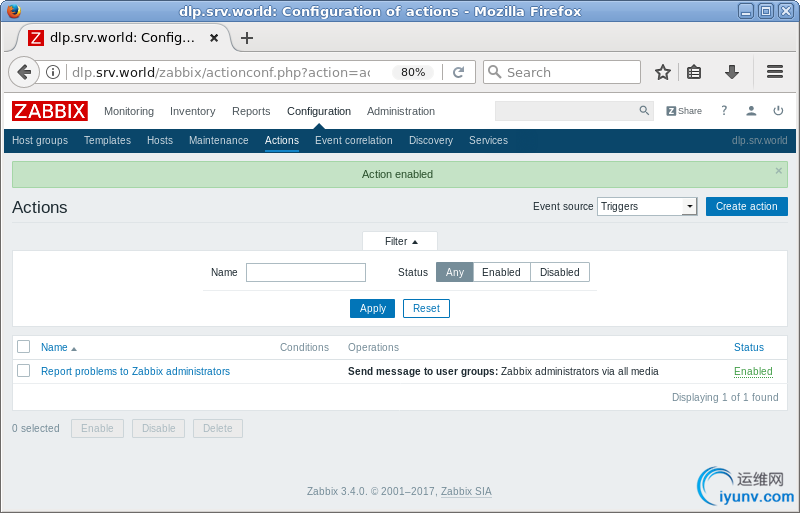Sort the table by Status column
The image size is (800, 513).
(x=748, y=347)
